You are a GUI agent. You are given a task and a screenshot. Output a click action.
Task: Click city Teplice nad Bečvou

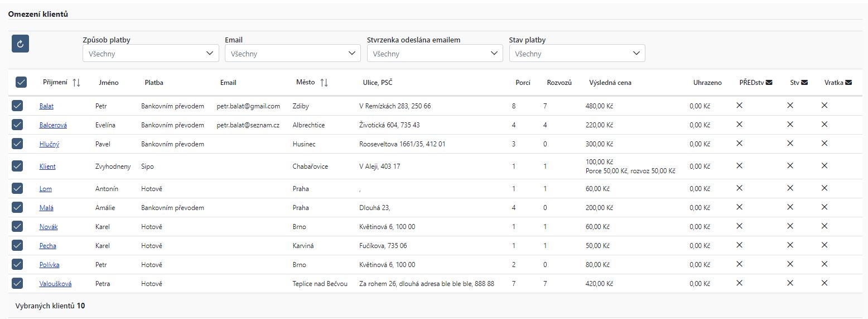click(320, 284)
